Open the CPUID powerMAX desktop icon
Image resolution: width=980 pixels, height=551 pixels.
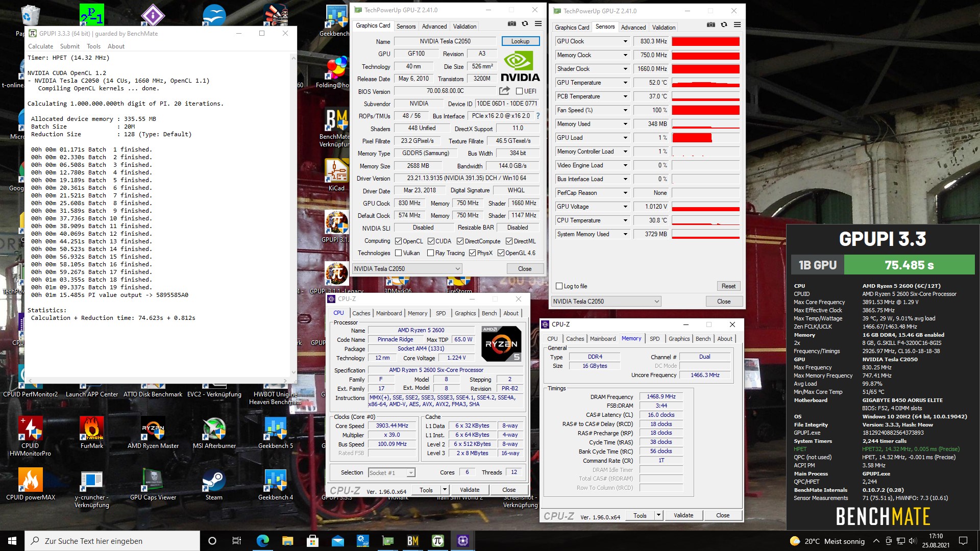(x=31, y=485)
